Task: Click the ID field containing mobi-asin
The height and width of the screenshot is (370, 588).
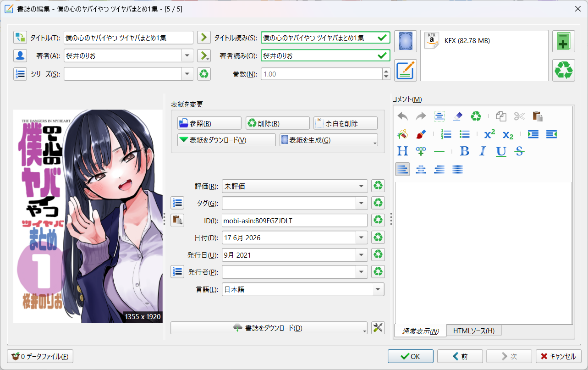Action: (x=294, y=220)
